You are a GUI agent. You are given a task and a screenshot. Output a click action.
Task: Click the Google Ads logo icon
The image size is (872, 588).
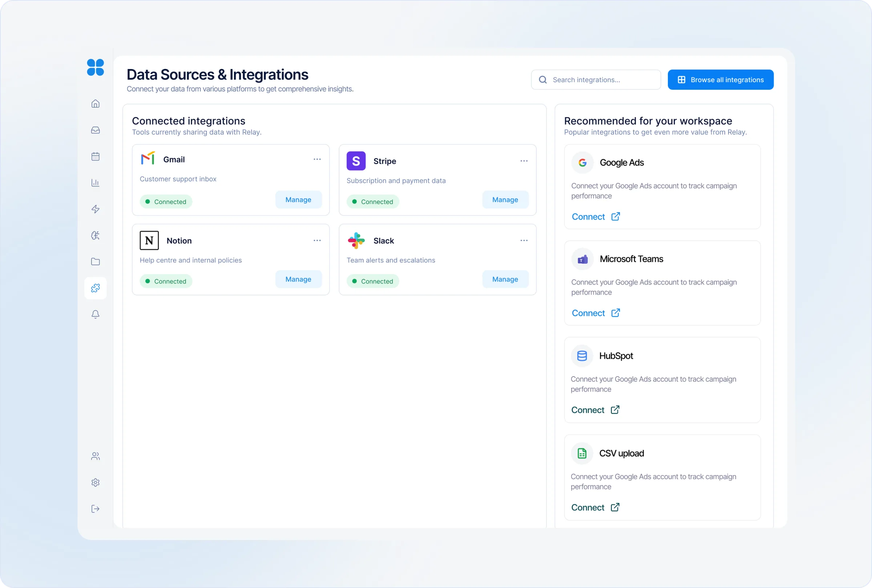[x=582, y=162]
